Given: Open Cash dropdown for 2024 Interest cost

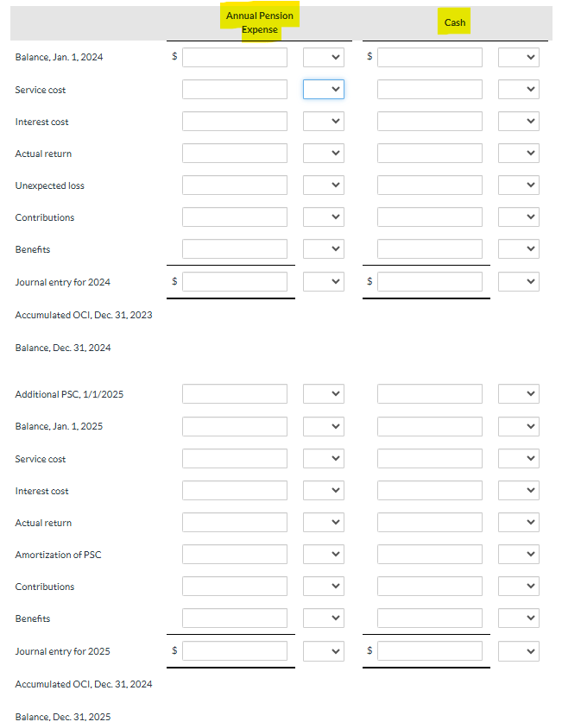Looking at the screenshot, I should [519, 121].
